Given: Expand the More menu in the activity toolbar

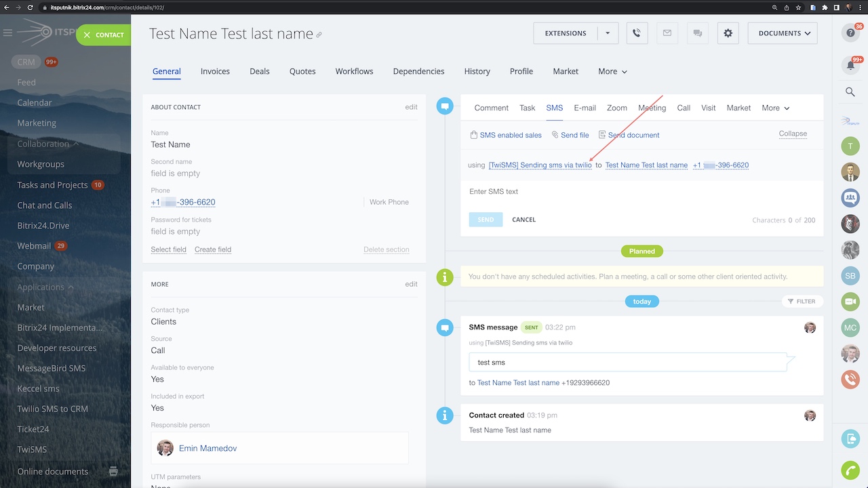Looking at the screenshot, I should [776, 108].
